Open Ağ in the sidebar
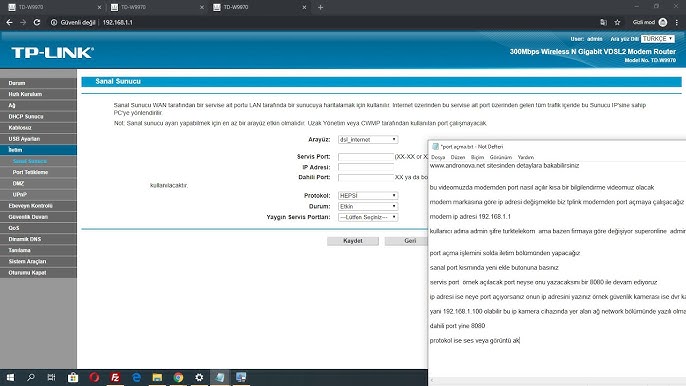 pos(38,105)
